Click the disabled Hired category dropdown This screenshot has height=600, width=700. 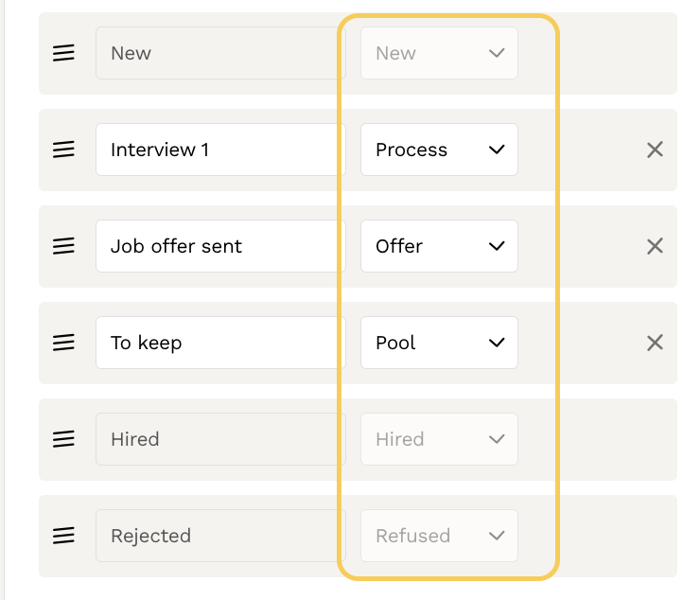click(439, 439)
